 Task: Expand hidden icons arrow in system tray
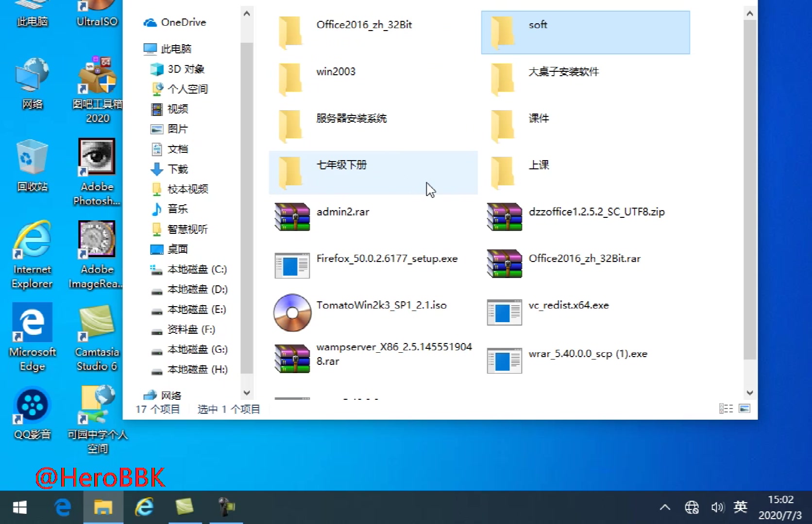665,508
